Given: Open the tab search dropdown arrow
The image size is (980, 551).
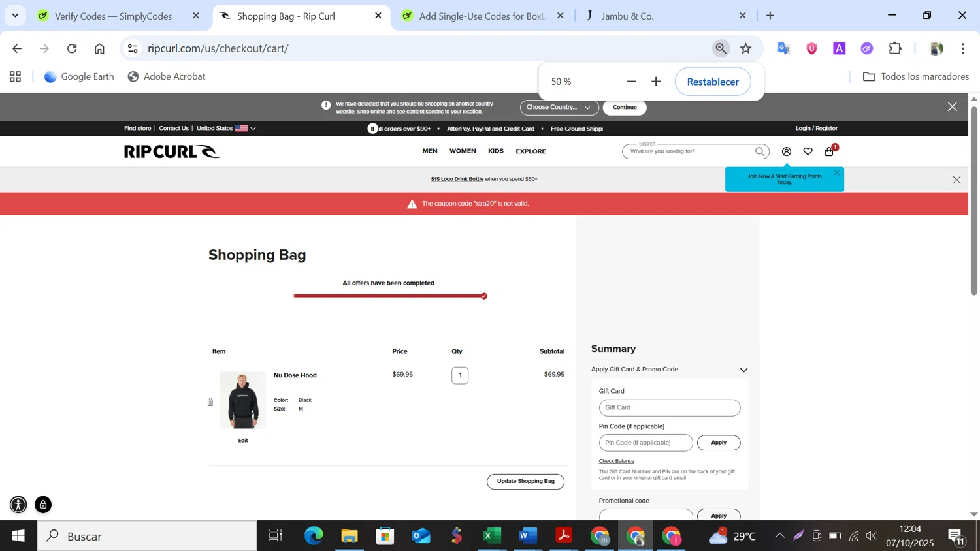Looking at the screenshot, I should tap(15, 16).
